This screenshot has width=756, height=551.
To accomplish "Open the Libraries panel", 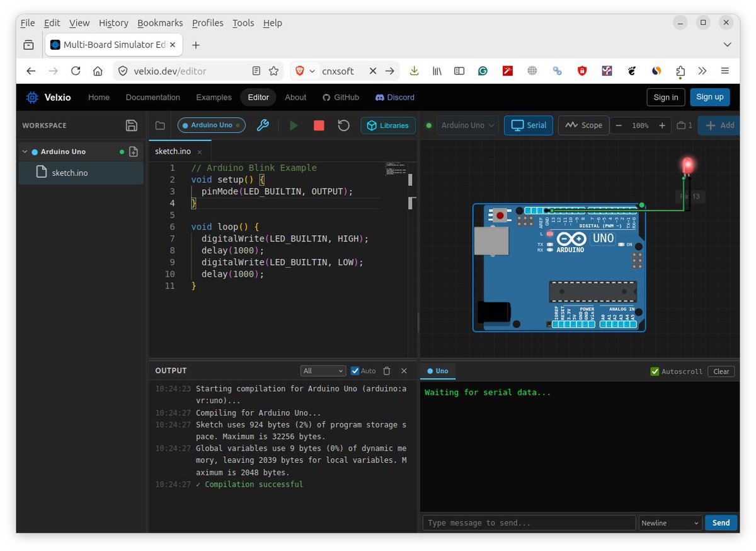I will click(387, 125).
